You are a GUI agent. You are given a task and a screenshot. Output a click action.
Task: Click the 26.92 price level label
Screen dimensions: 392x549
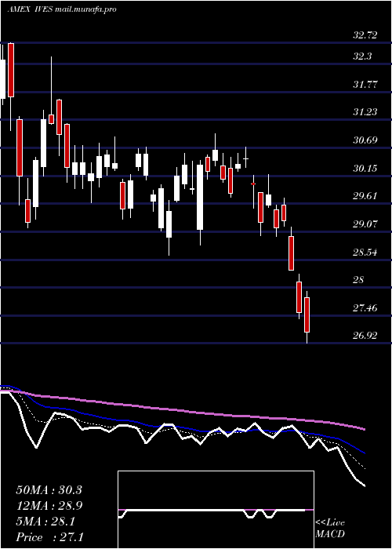(x=365, y=336)
